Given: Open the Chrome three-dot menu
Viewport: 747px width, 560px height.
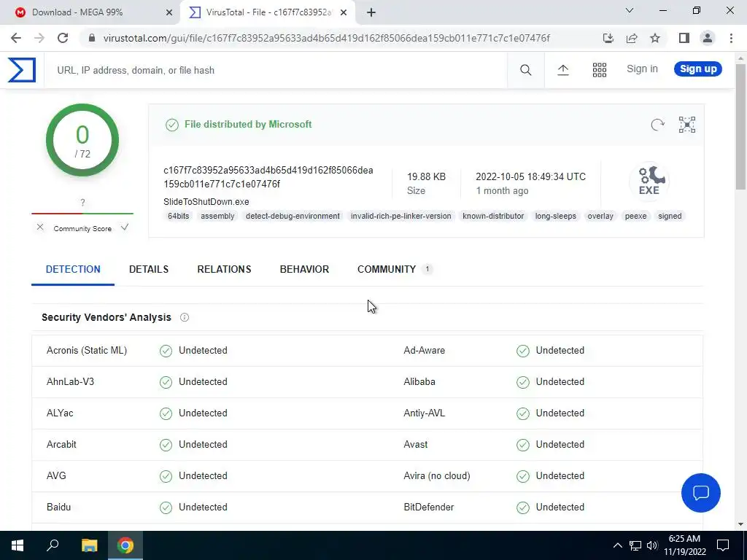Looking at the screenshot, I should click(731, 38).
